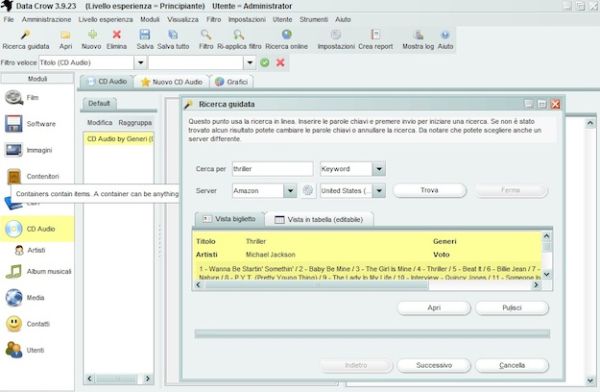
Task: Click the Apri button in the dialog
Action: [434, 307]
